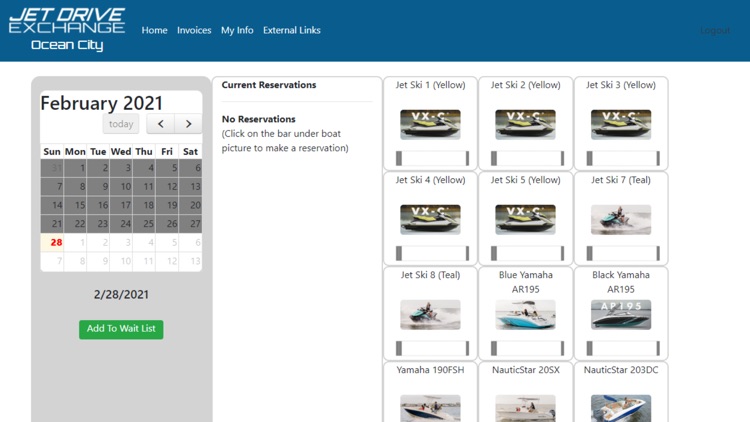Image resolution: width=750 pixels, height=422 pixels.
Task: Click the calendar today button
Action: pos(121,124)
